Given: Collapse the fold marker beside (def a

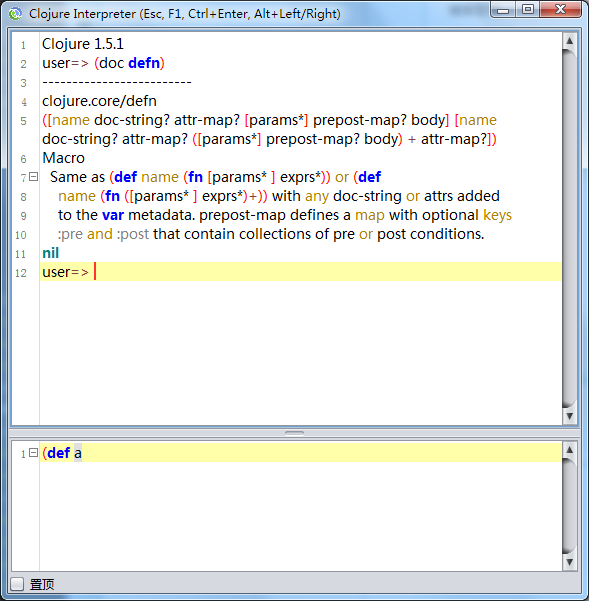Looking at the screenshot, I should click(34, 453).
